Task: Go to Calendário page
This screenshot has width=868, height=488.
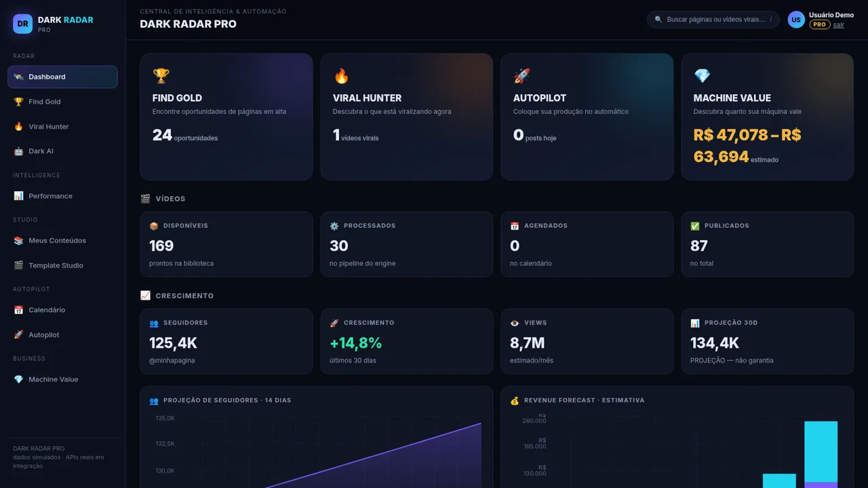Action: point(62,310)
